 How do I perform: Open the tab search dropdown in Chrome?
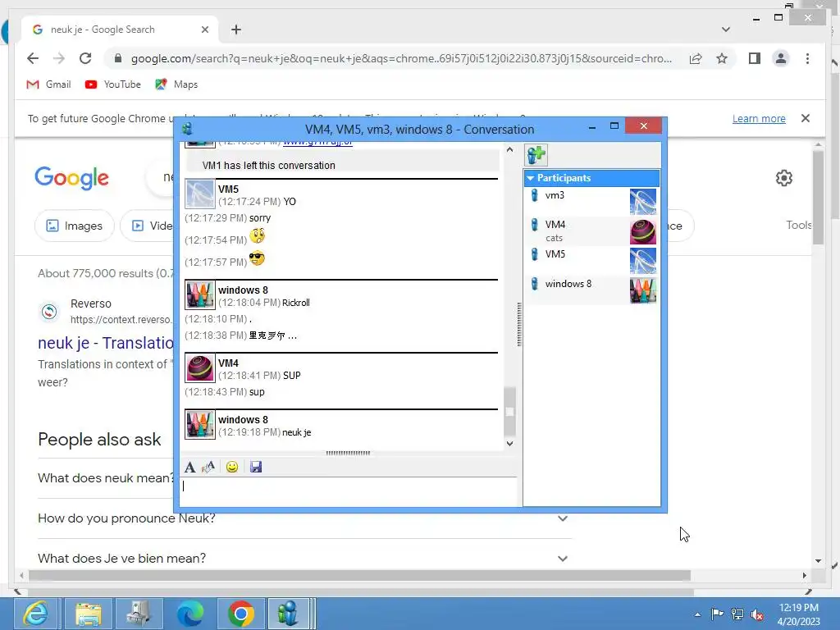pos(726,30)
